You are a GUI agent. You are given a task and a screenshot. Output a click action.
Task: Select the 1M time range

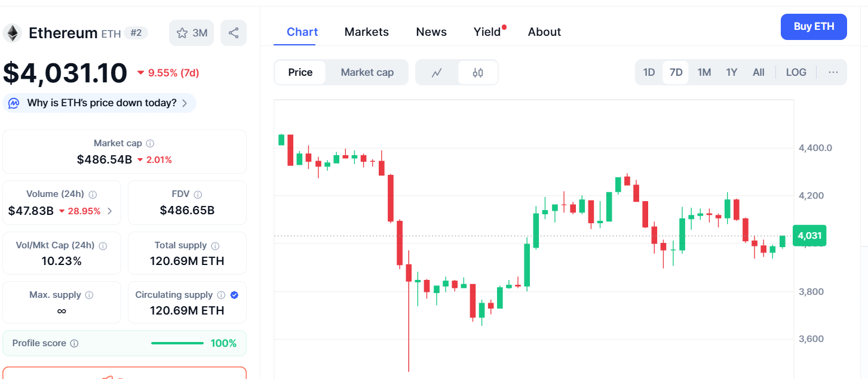point(704,72)
